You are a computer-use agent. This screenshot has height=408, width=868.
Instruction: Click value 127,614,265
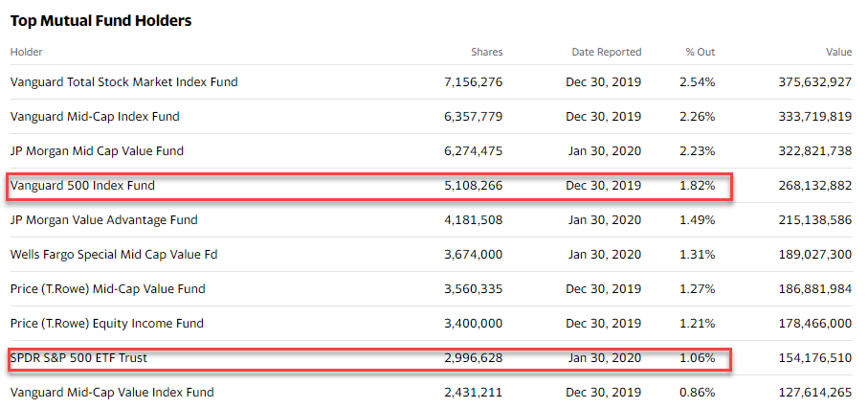[x=816, y=393]
